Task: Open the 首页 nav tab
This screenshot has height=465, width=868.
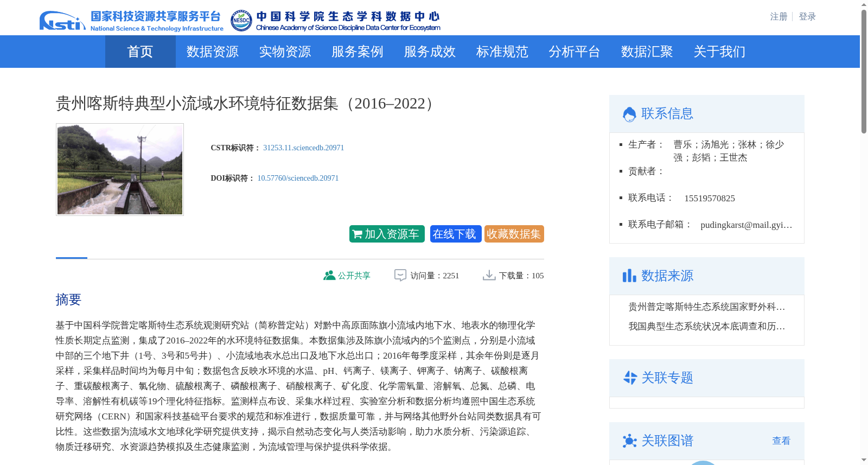Action: click(140, 52)
